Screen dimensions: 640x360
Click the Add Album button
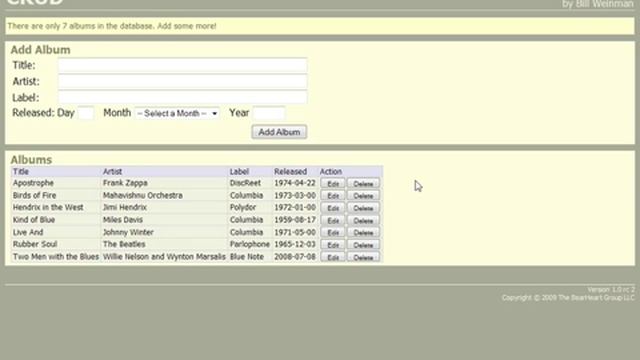tap(279, 132)
